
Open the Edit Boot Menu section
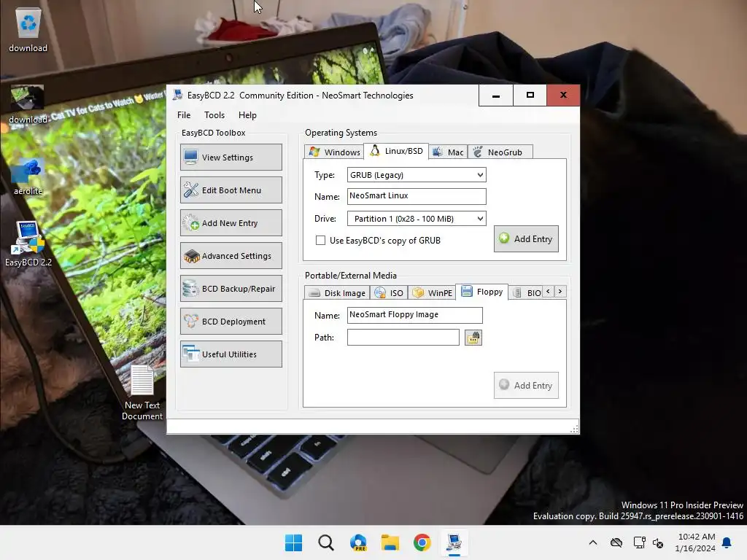(x=231, y=190)
